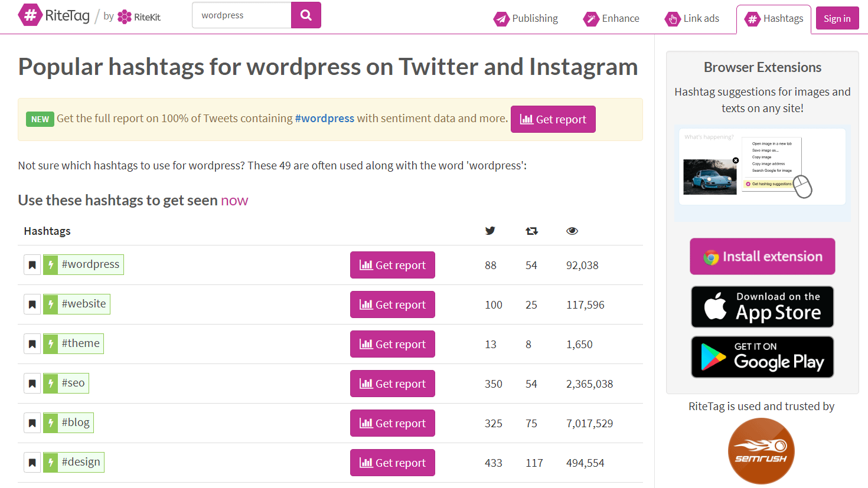Click the Sign in button
The image size is (868, 488).
tap(837, 18)
